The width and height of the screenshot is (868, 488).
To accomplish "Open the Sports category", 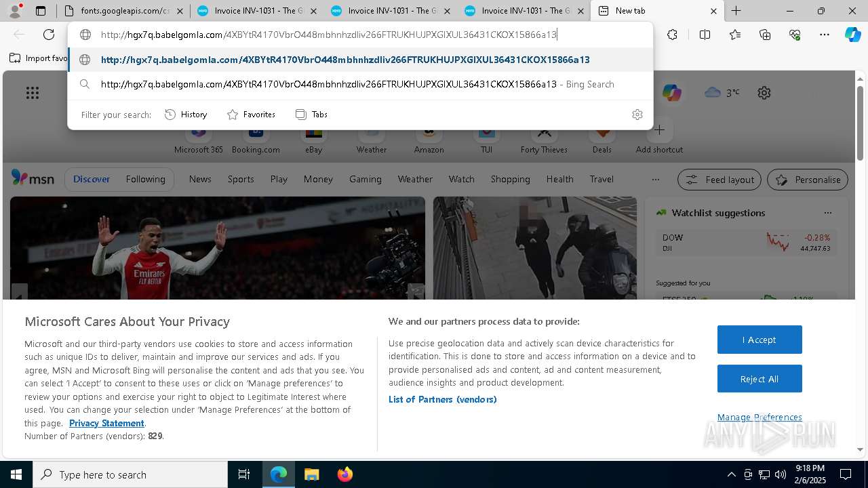I will 241,179.
